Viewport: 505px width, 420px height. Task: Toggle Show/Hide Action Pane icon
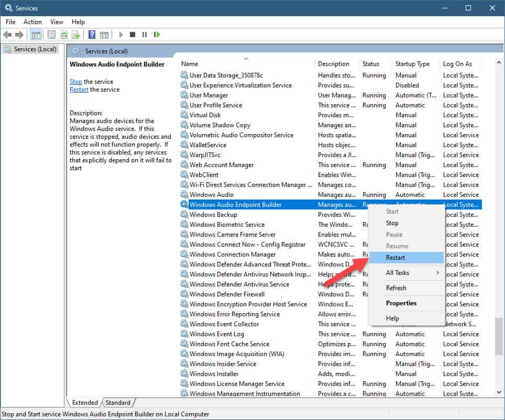click(x=104, y=35)
